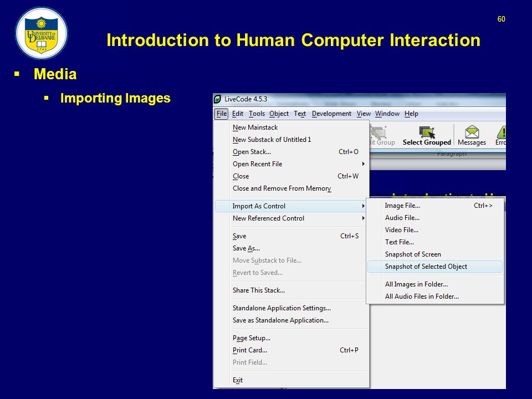This screenshot has width=532, height=399.
Task: Open the Help menu
Action: (411, 114)
